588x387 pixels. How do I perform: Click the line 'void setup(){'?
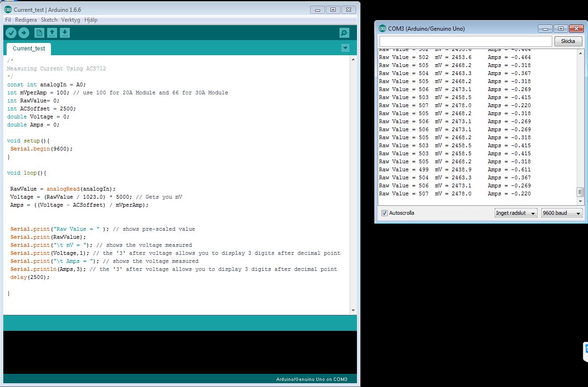coord(28,141)
